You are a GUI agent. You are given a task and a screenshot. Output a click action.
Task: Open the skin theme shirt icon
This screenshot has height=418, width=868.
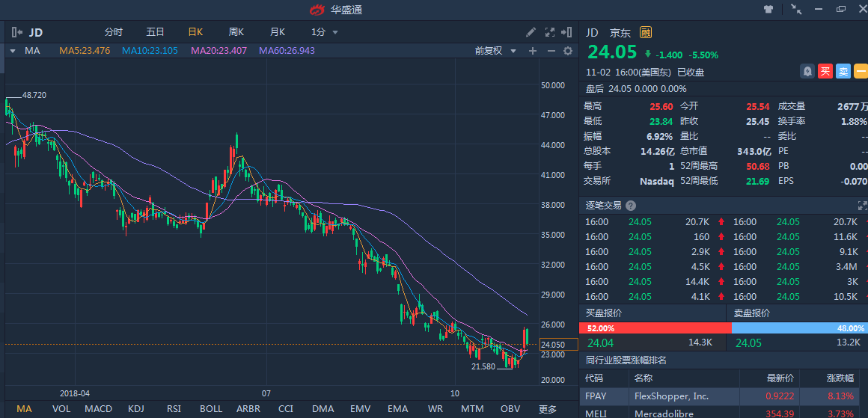[768, 9]
